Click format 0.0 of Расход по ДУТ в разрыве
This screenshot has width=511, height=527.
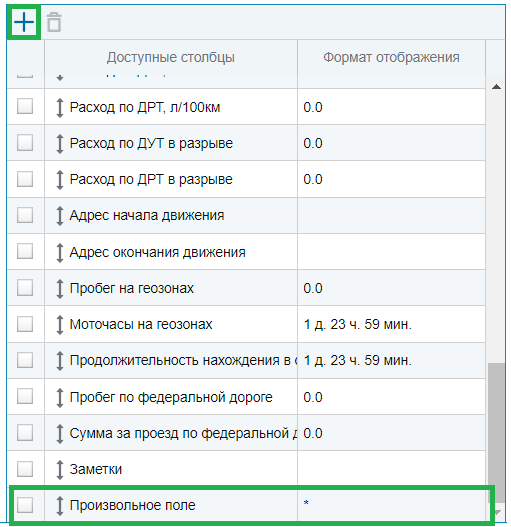pos(313,144)
